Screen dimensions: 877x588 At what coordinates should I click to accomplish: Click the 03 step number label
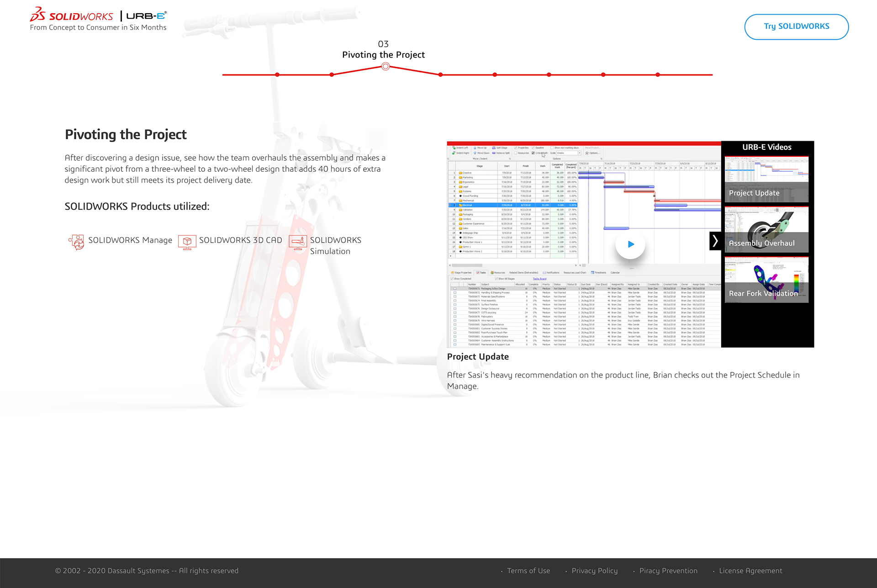tap(383, 44)
